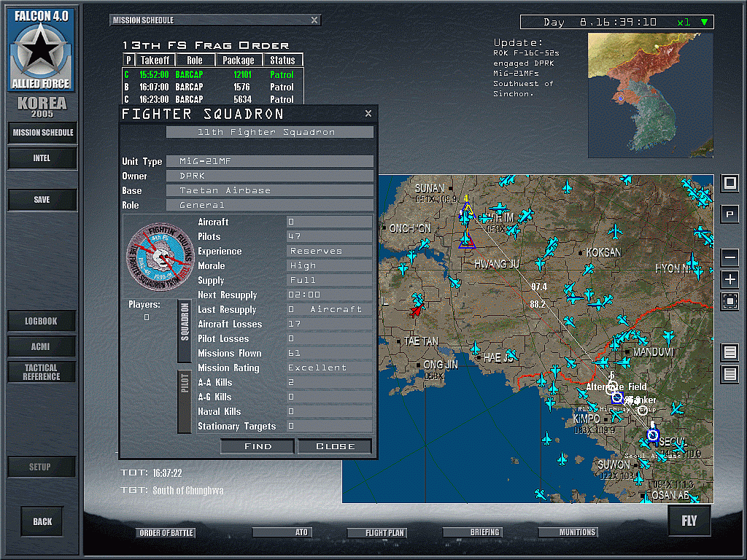Click the 11th Fighter Squadron name field
This screenshot has height=560, width=747.
[270, 132]
